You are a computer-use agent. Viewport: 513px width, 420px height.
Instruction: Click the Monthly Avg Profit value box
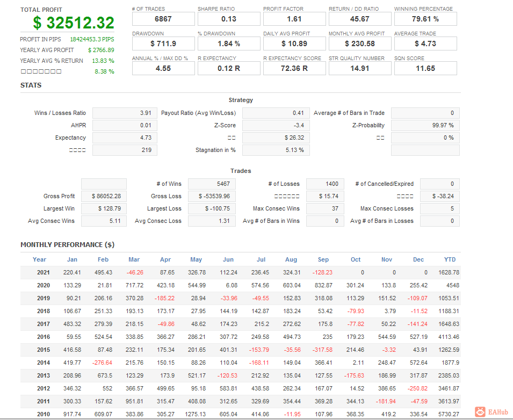point(360,44)
